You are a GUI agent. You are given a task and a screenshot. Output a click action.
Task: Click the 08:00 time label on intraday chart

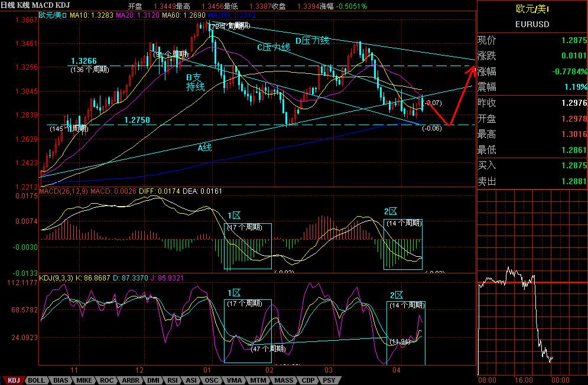pyautogui.click(x=487, y=380)
